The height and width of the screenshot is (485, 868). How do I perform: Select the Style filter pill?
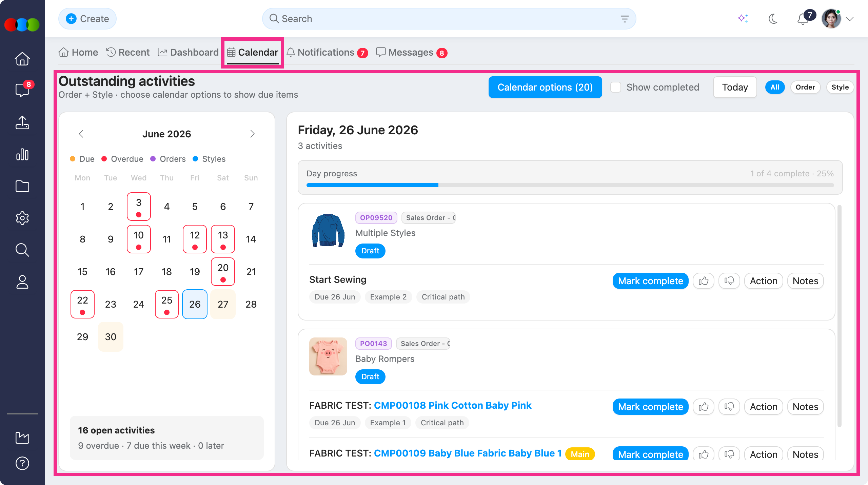coord(840,87)
